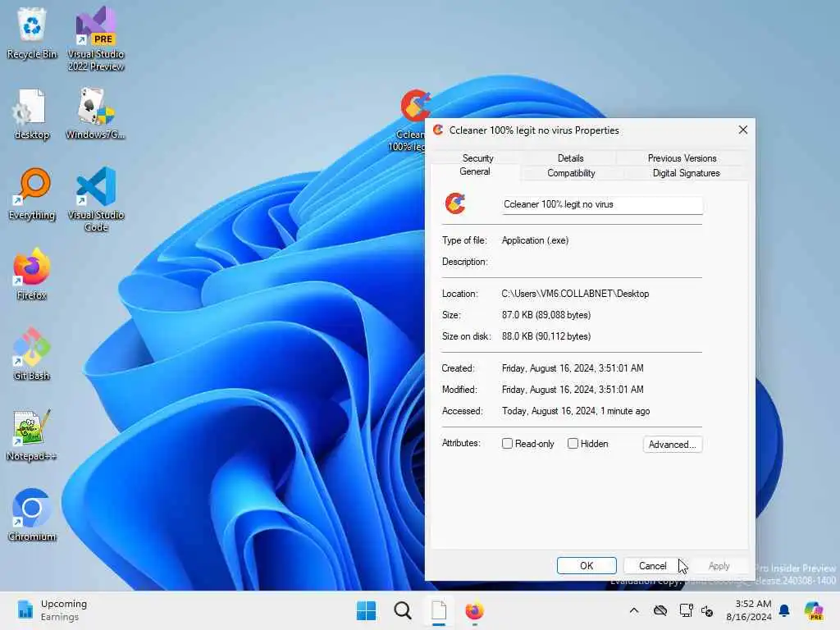Switch to Firefox in the taskbar
Image resolution: width=840 pixels, height=630 pixels.
[x=475, y=610]
